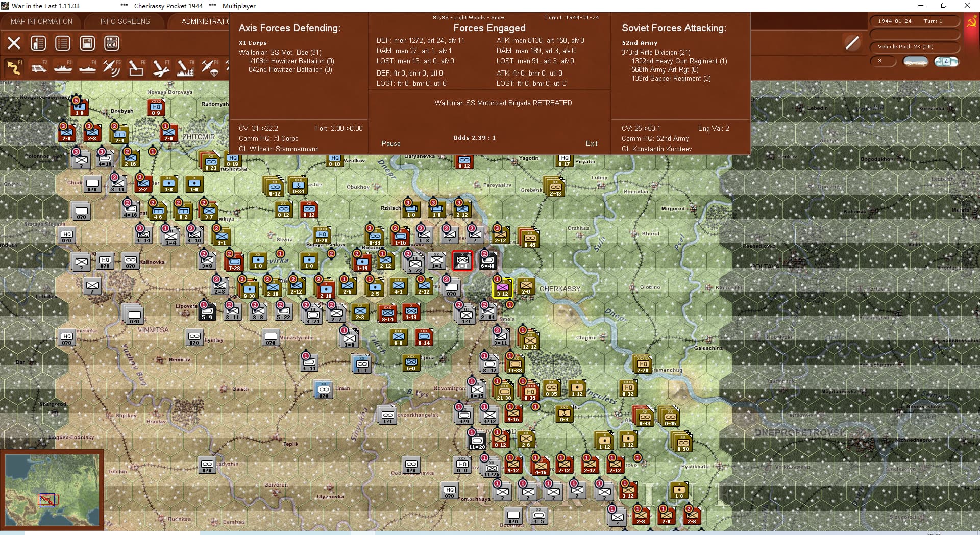The width and height of the screenshot is (980, 535).
Task: Select the 4-16 Soviet unit counter
Action: 541,466
